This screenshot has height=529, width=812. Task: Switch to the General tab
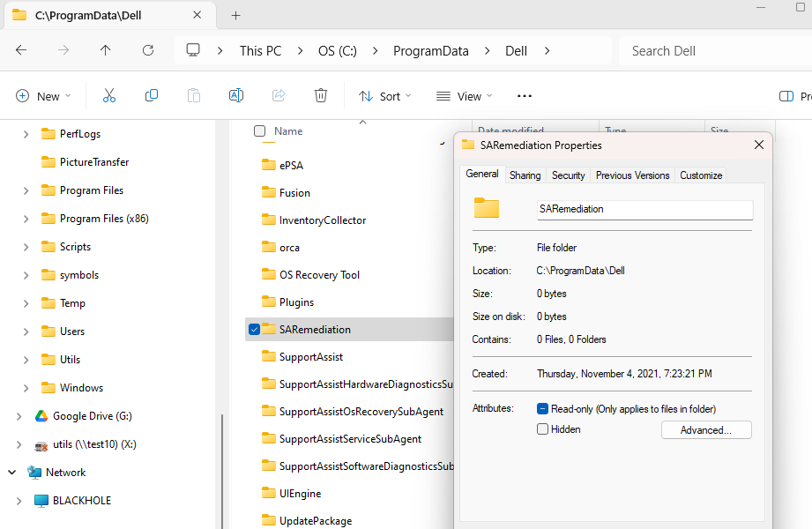click(482, 174)
